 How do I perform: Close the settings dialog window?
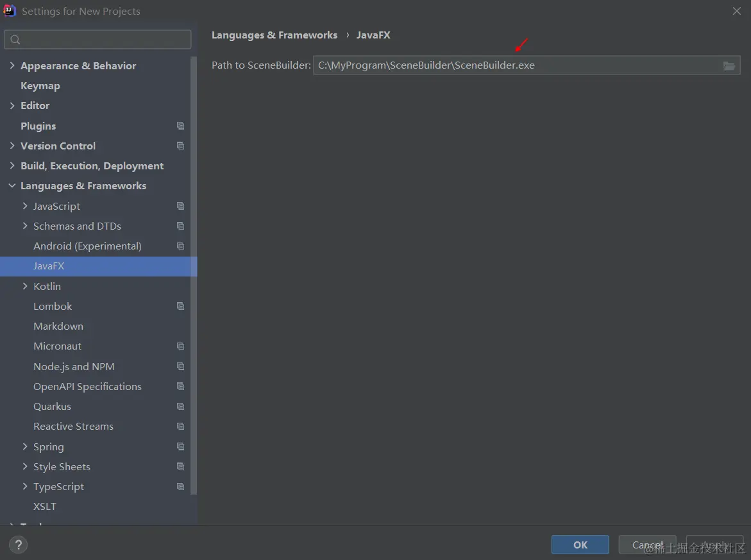(x=737, y=11)
